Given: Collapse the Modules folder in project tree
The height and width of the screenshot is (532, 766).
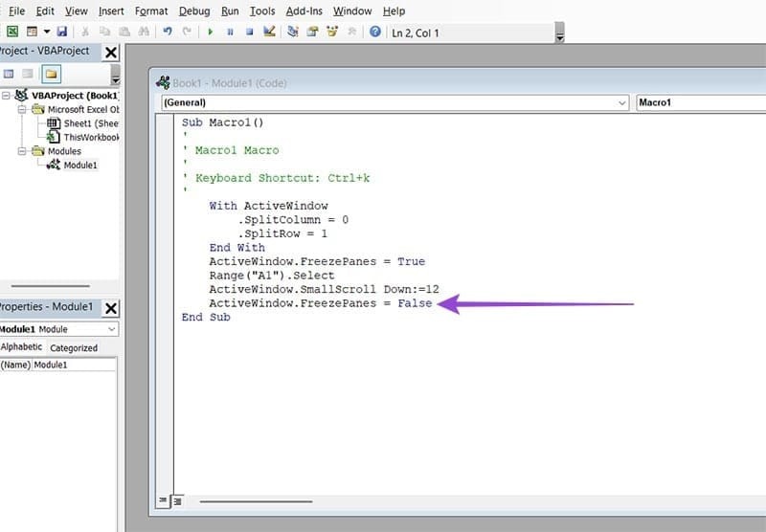Looking at the screenshot, I should click(x=23, y=151).
